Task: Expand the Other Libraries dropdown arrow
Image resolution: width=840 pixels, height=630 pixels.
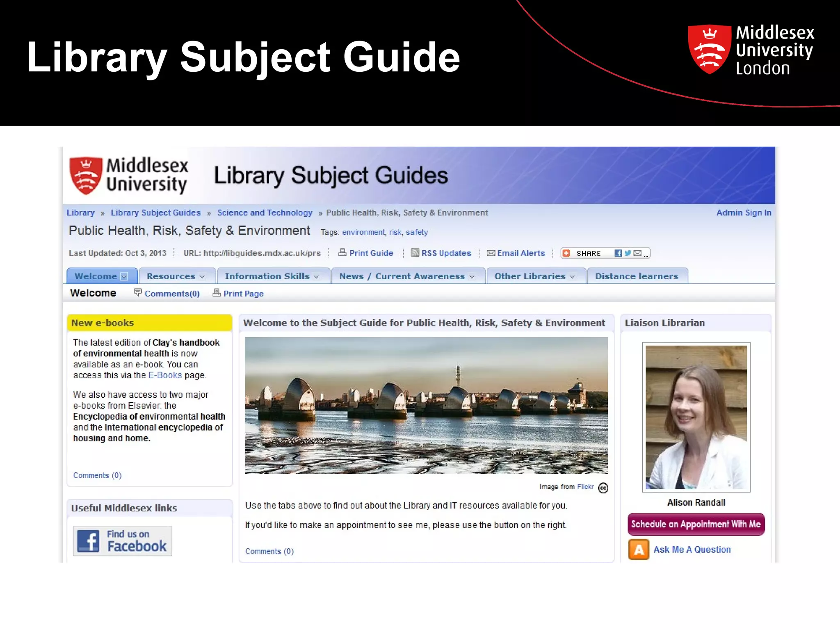Action: 572,277
